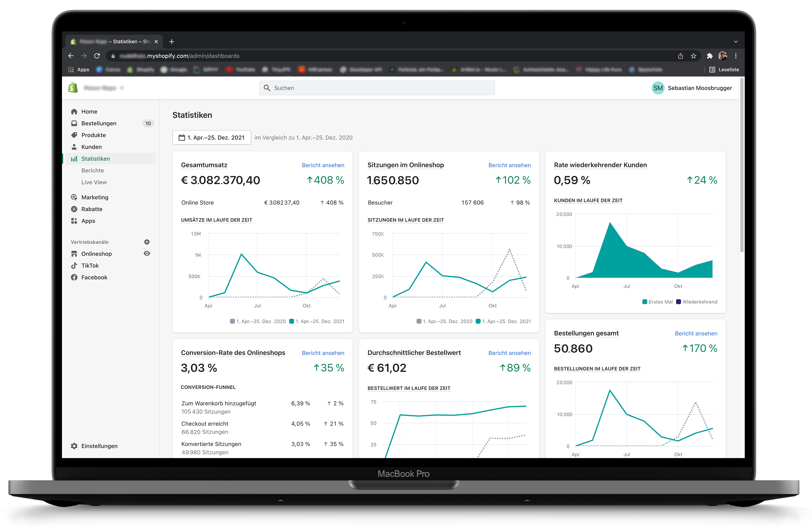Bookmark page with star icon
This screenshot has width=812, height=528.
(693, 56)
